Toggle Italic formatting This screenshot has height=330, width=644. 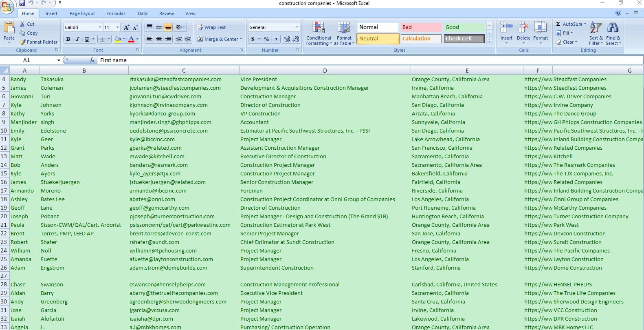pos(77,39)
